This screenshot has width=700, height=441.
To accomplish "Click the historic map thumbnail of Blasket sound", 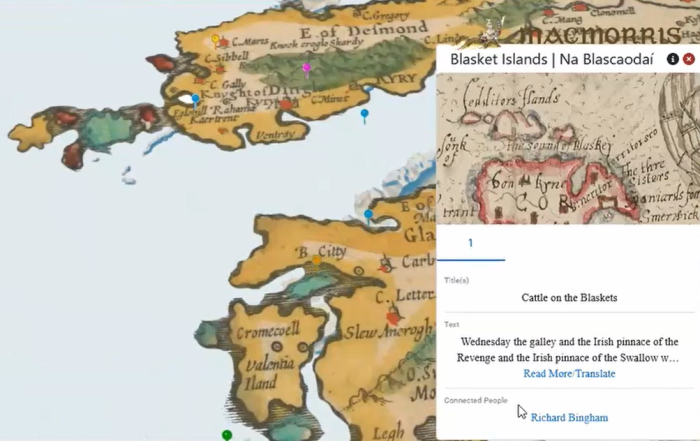I will click(x=568, y=149).
